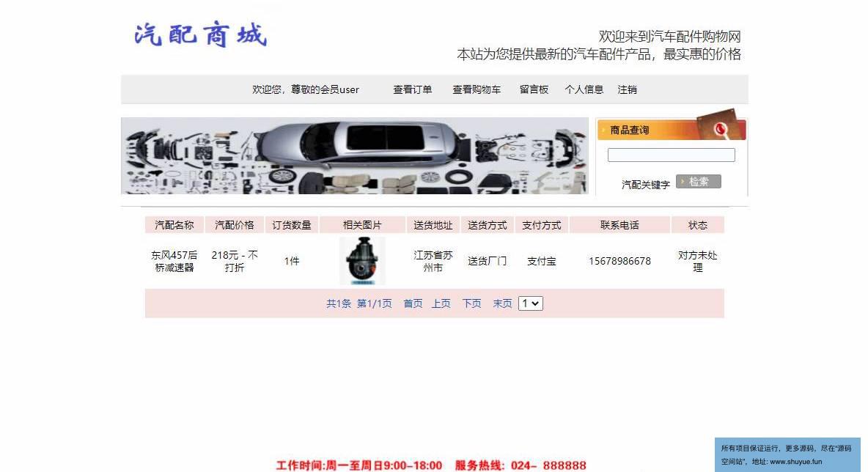Click the red search icon beside 商品查询

[720, 129]
